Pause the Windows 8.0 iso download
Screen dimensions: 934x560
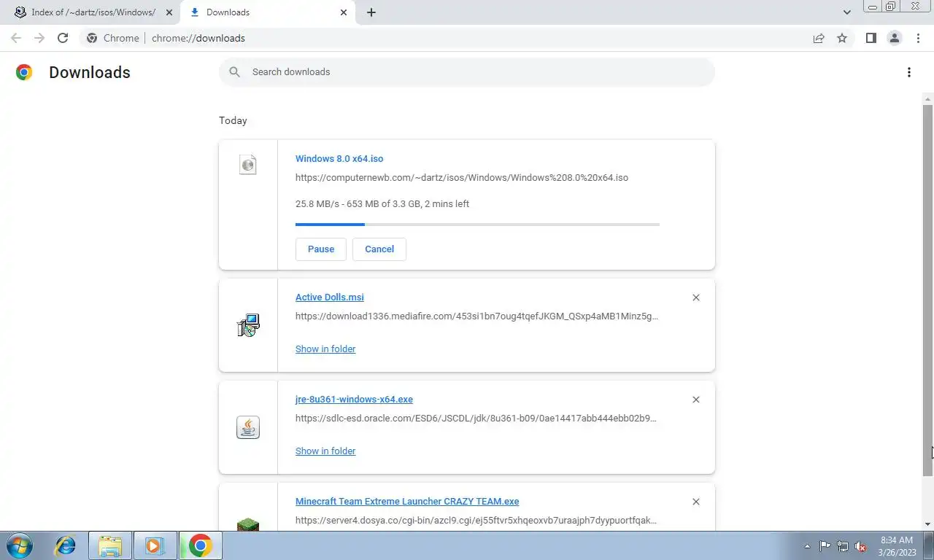pyautogui.click(x=321, y=249)
